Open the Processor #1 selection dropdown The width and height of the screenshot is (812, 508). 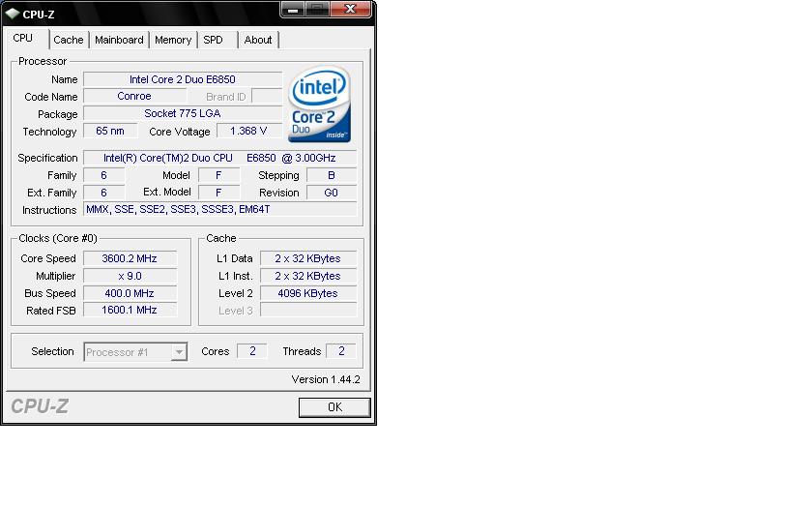[x=135, y=352]
